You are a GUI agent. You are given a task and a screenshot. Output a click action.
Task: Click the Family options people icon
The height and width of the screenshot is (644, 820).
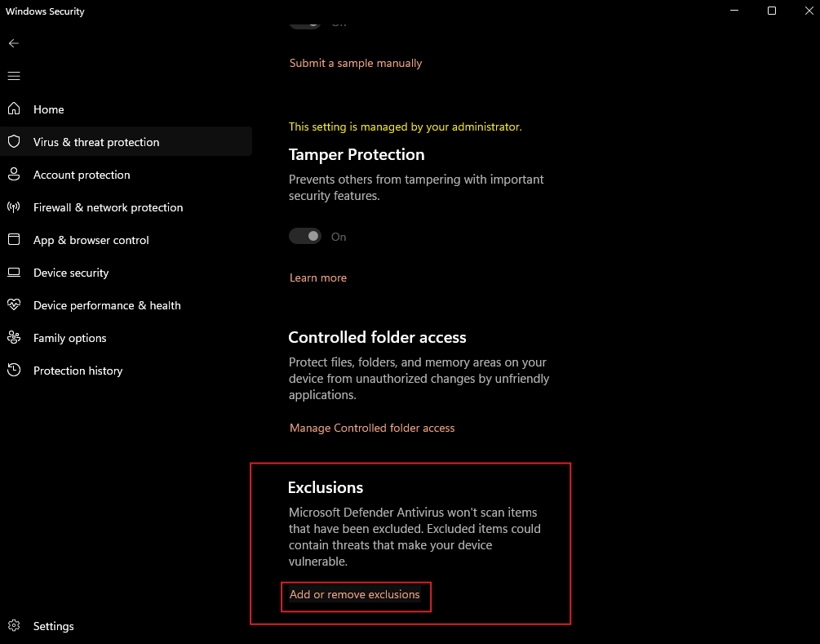(14, 338)
